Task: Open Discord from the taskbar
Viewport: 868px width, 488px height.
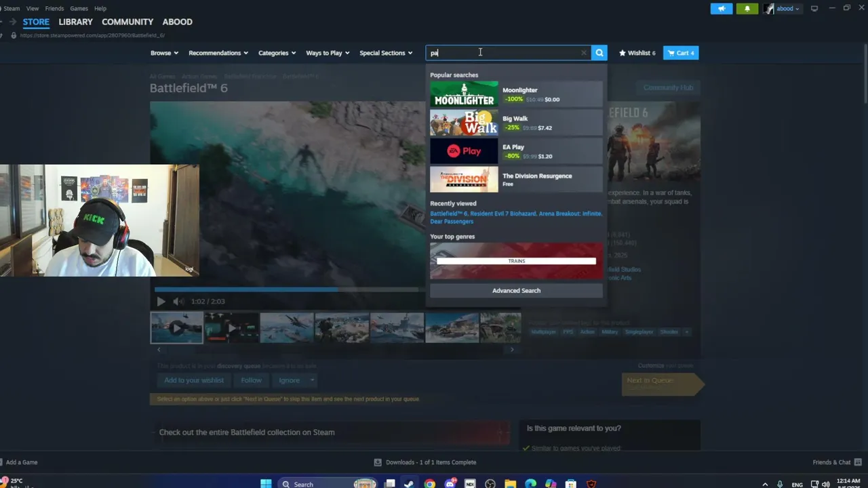Action: [x=450, y=484]
